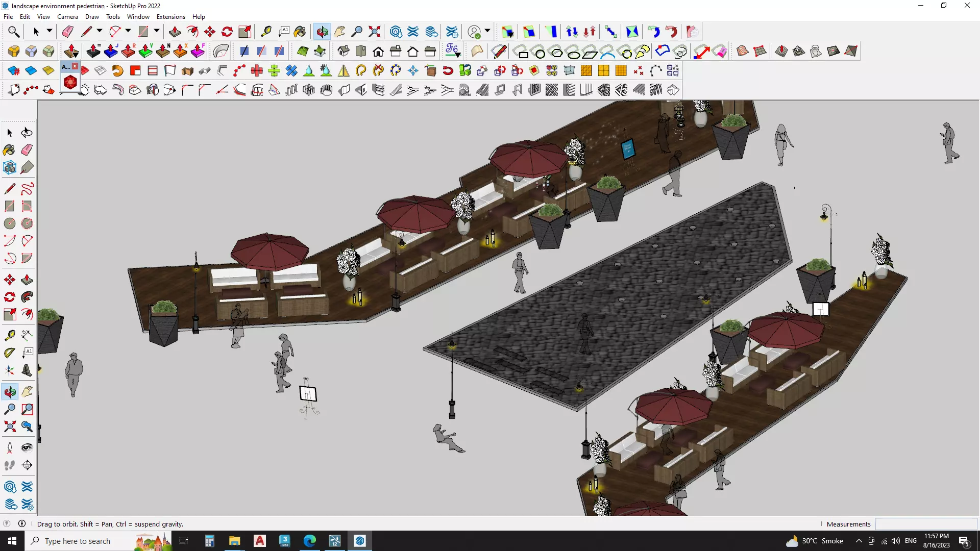Open the Extensions menu
This screenshot has height=551, width=980.
pyautogui.click(x=170, y=17)
